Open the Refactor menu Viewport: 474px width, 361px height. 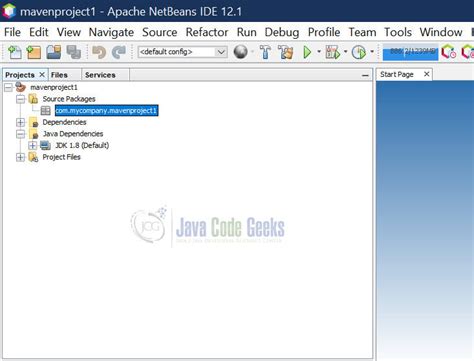click(x=207, y=32)
